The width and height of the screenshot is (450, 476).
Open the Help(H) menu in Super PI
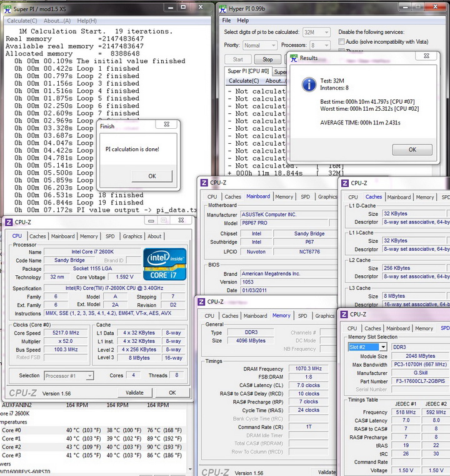[87, 21]
